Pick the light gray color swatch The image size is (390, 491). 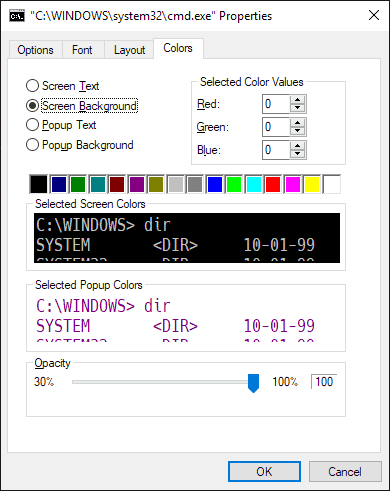point(176,184)
